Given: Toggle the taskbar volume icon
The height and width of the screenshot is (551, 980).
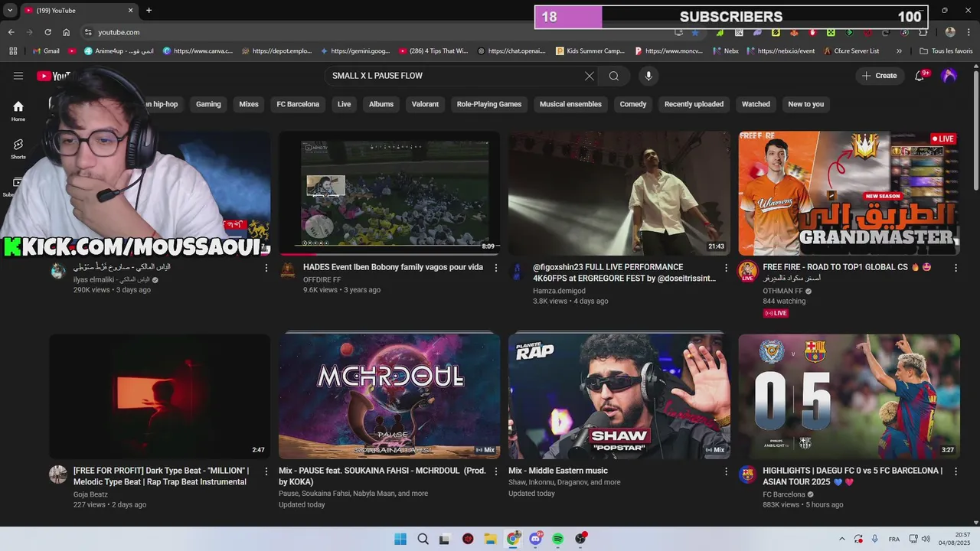Looking at the screenshot, I should tap(926, 539).
